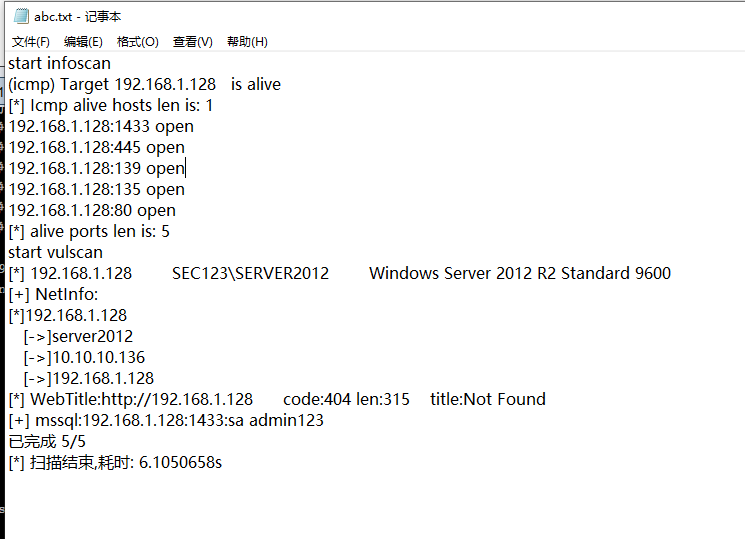Open the 编辑(E) menu
The height and width of the screenshot is (539, 745).
83,42
